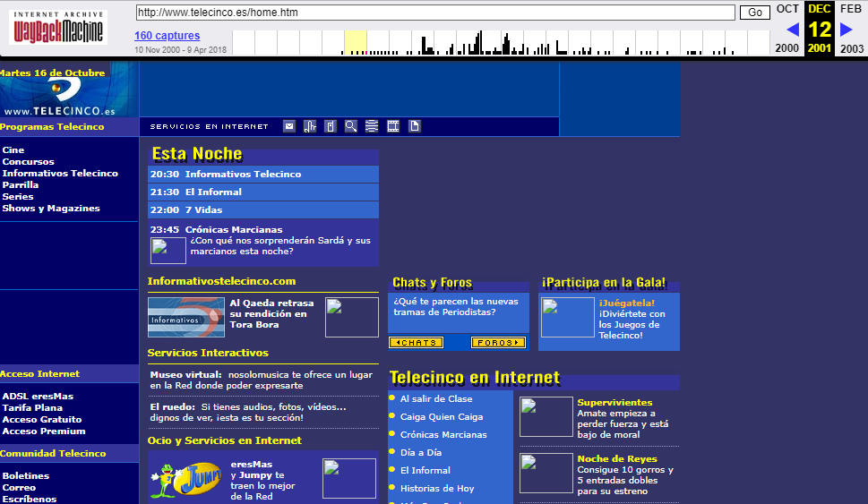Click the magnifying glass search icon
Screen dimensions: 868x504
click(351, 127)
